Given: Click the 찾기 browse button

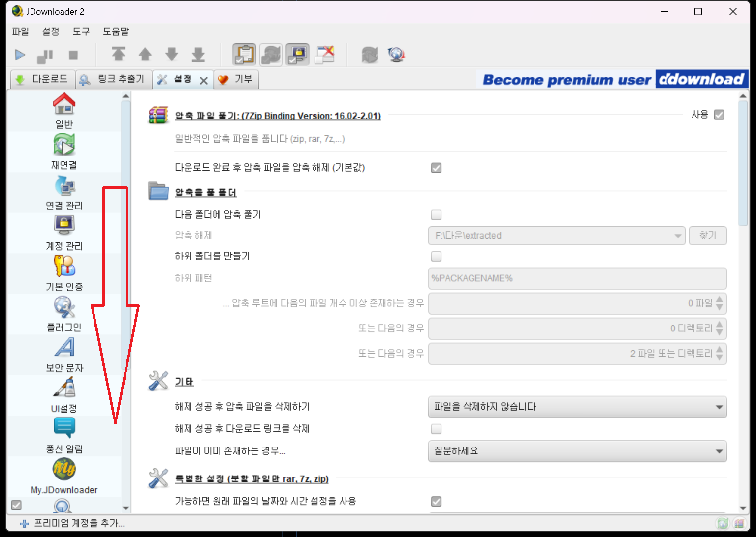Looking at the screenshot, I should (708, 236).
